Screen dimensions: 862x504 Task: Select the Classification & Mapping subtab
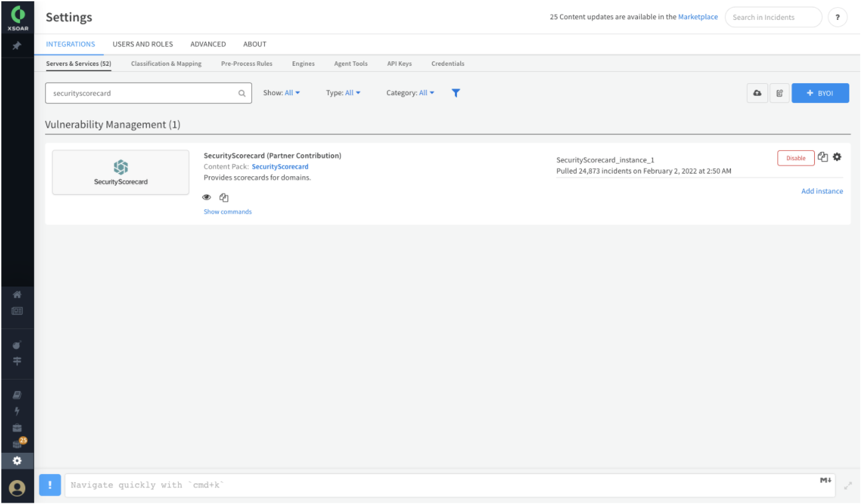coord(166,64)
